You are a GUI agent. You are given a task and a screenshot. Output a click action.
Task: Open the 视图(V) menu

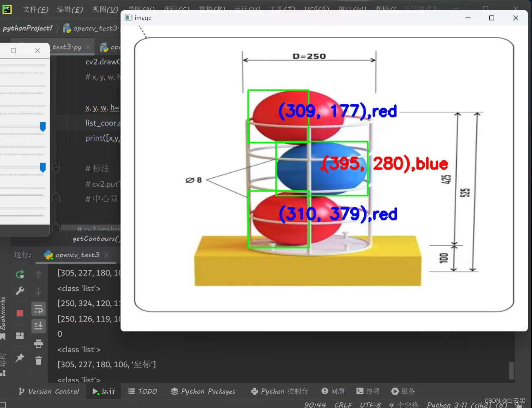pos(105,9)
